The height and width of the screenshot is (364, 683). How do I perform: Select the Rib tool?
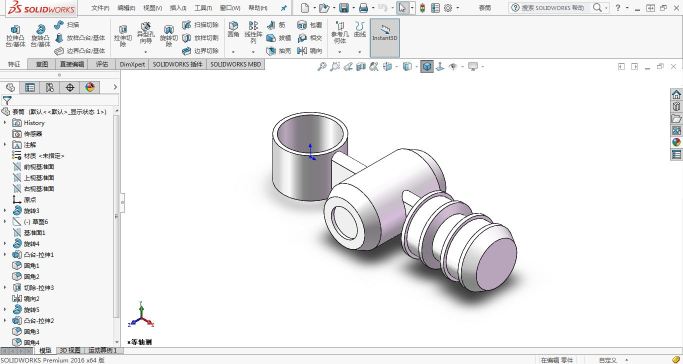tap(276, 25)
